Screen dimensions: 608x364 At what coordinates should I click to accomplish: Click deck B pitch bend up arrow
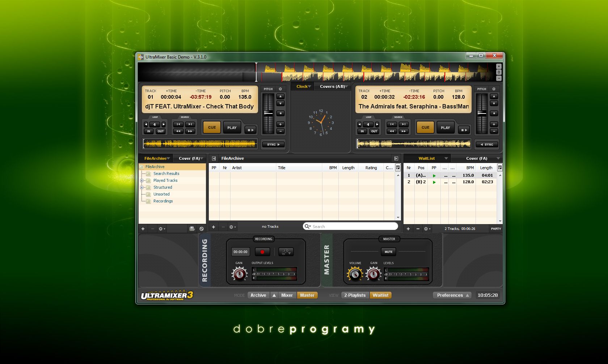pyautogui.click(x=494, y=97)
